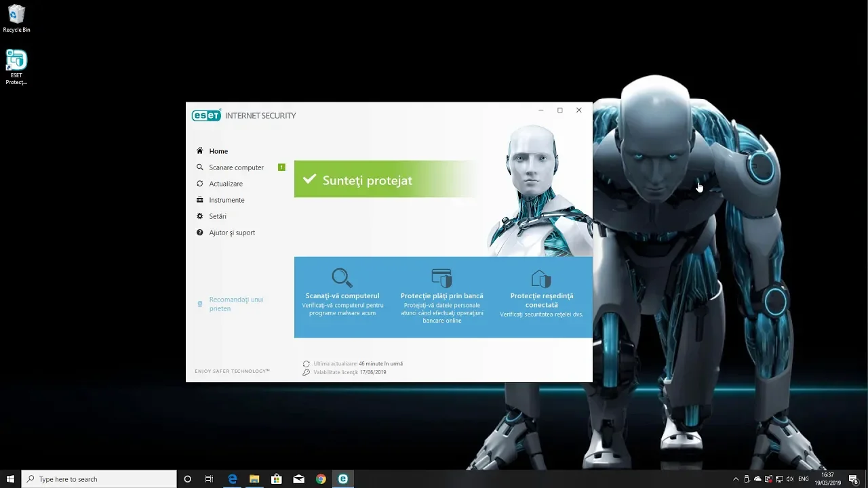This screenshot has height=488, width=868.
Task: Click the Ultima actualizare: 46 minute în urmă text
Action: click(x=358, y=364)
